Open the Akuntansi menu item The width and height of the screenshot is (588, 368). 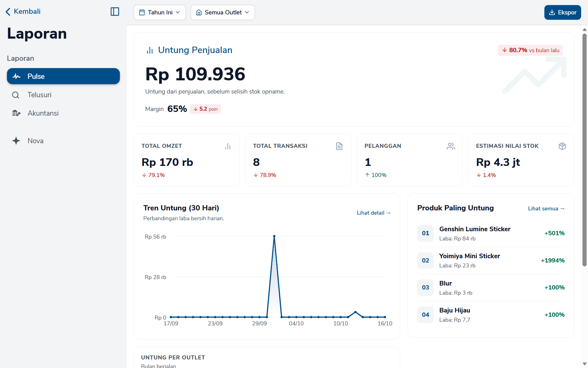coord(63,113)
